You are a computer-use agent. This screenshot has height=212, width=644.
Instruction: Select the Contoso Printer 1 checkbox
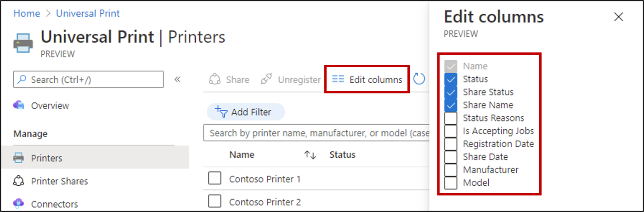(215, 178)
